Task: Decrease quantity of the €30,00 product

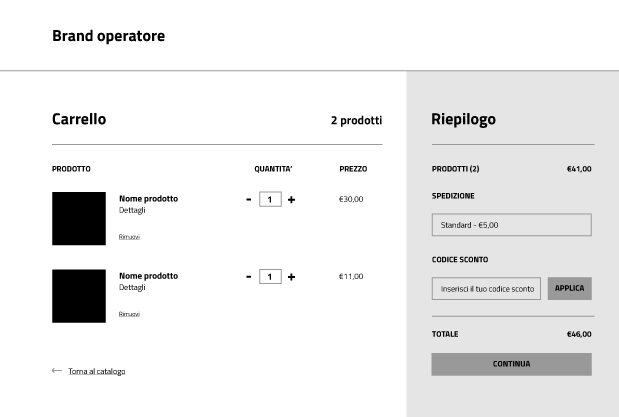Action: click(x=248, y=200)
